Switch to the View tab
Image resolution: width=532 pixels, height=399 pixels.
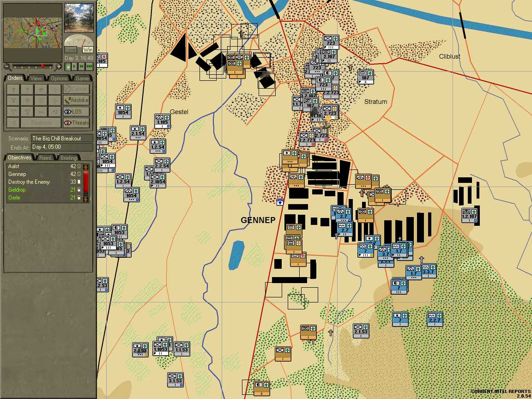coord(36,79)
